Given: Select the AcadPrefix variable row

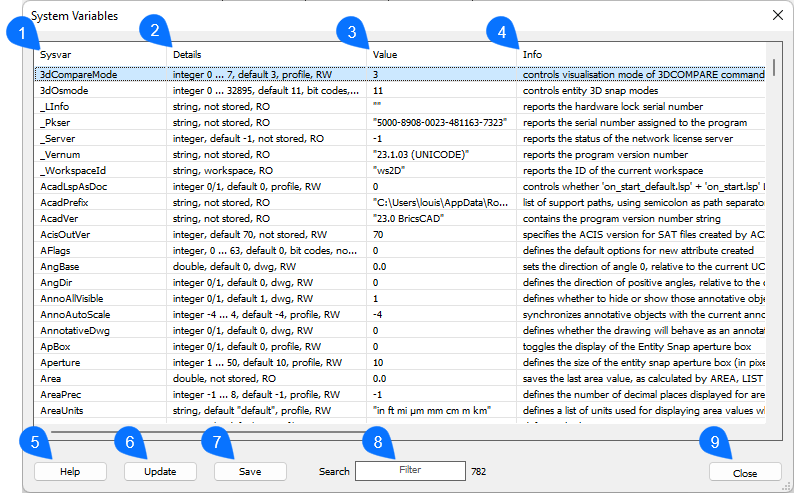Looking at the screenshot, I should pos(62,203).
